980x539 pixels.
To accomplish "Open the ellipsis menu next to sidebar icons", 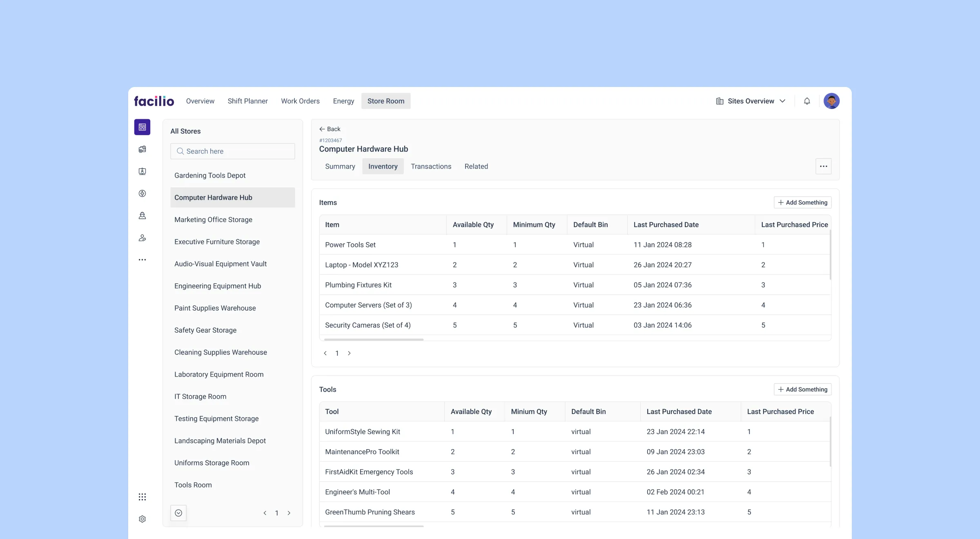I will 142,260.
